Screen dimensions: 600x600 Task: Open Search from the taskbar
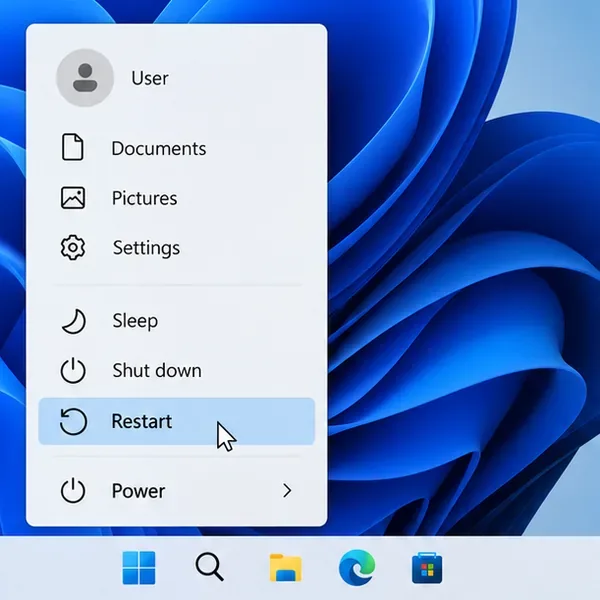(209, 567)
